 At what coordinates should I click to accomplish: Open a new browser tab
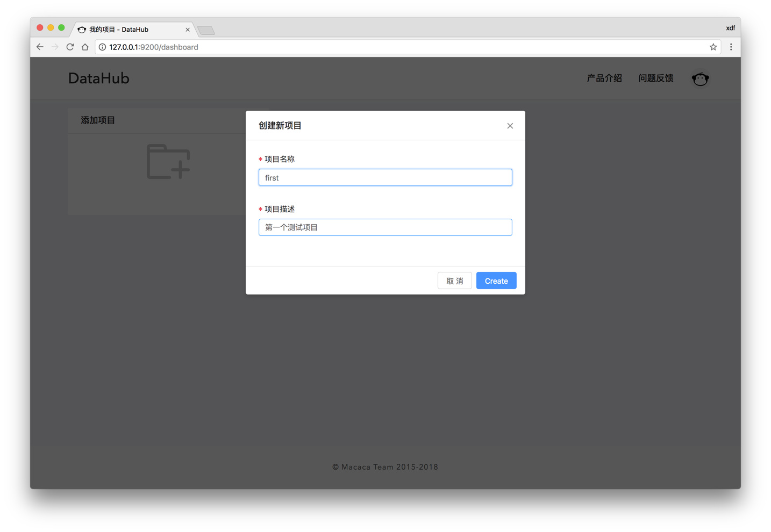coord(206,30)
